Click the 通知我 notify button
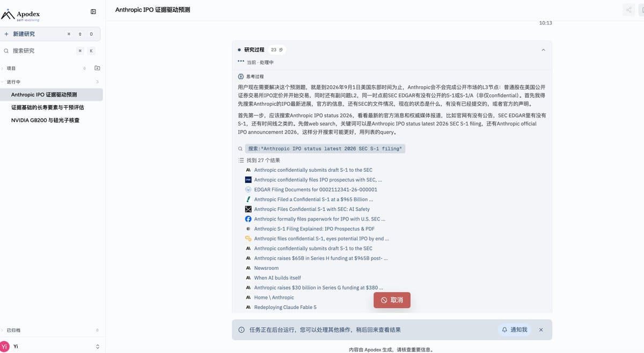Viewport: 644px width, 353px height. [515, 330]
